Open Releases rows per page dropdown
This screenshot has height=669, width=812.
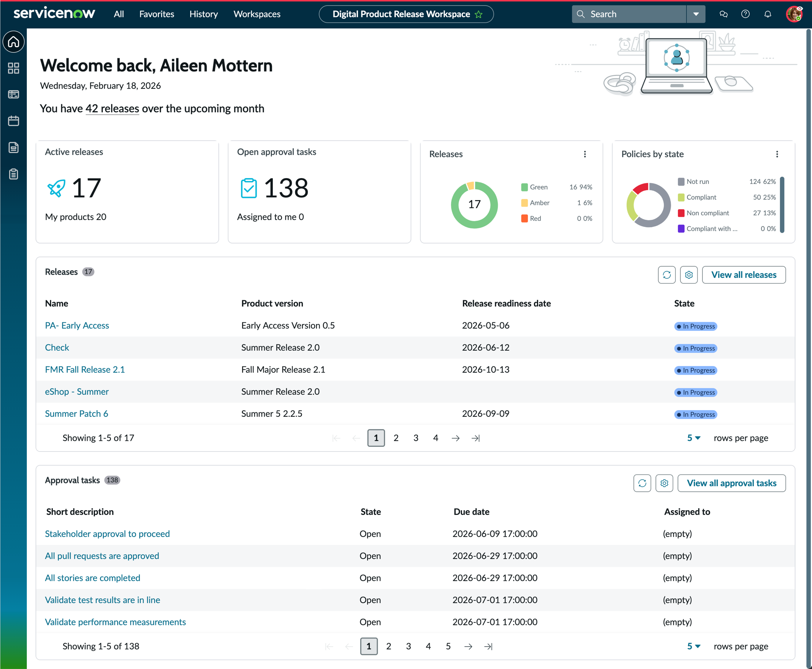tap(693, 438)
